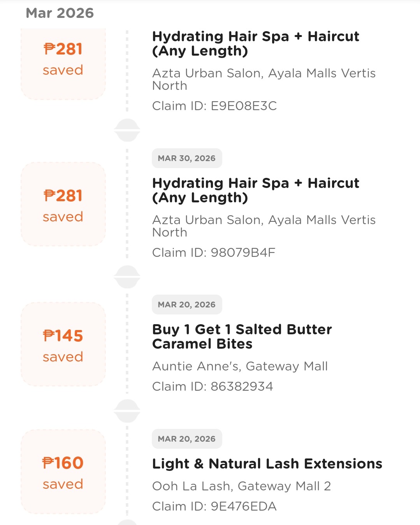Image resolution: width=420 pixels, height=525 pixels.
Task: Tap the ₱160 saved badge
Action: point(63,472)
